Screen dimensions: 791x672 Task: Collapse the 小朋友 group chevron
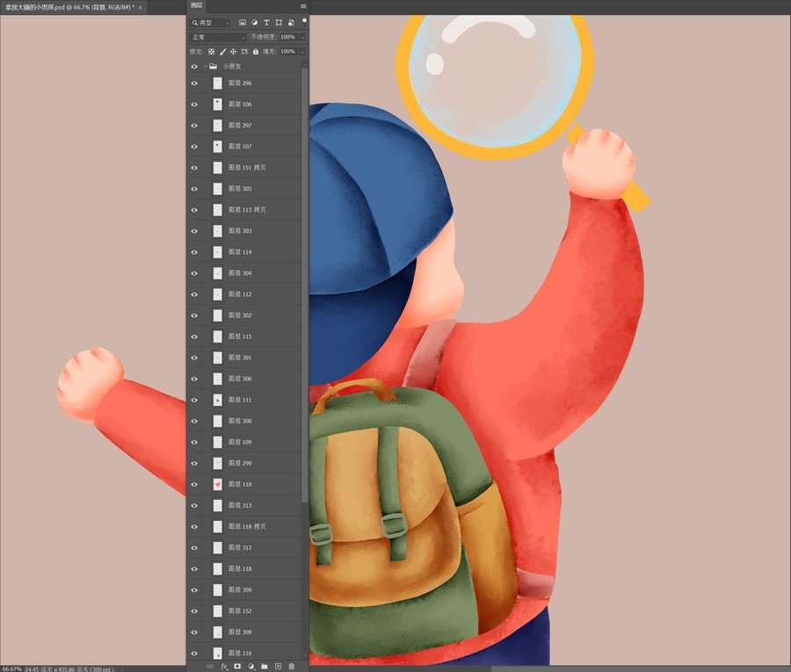[x=206, y=66]
